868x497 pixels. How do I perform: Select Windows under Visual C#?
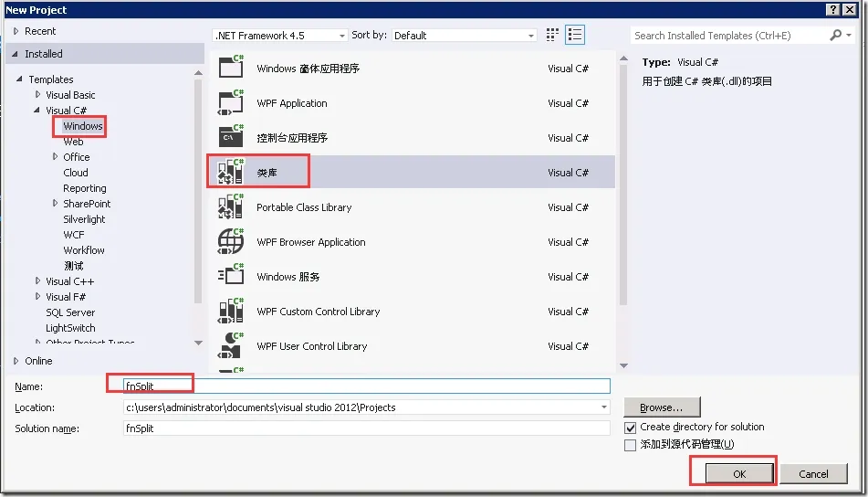coord(83,126)
